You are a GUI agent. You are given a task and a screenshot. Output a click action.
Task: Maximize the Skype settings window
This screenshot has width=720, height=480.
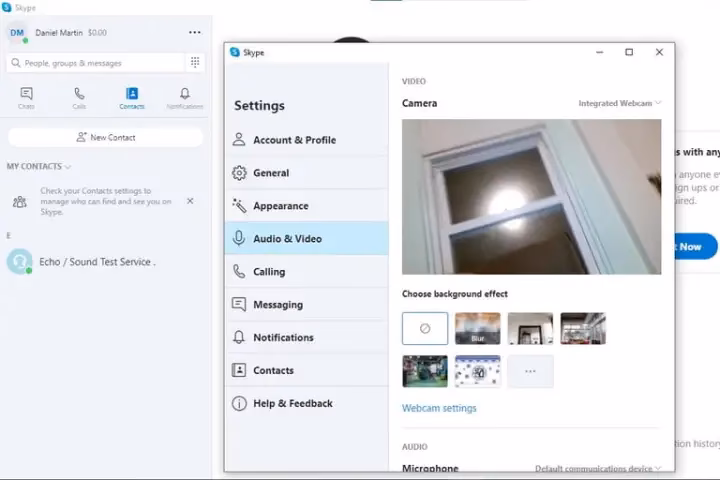click(x=629, y=52)
